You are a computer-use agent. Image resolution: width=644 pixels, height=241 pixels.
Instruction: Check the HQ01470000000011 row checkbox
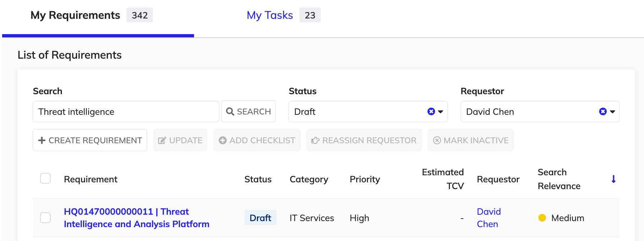tap(45, 218)
